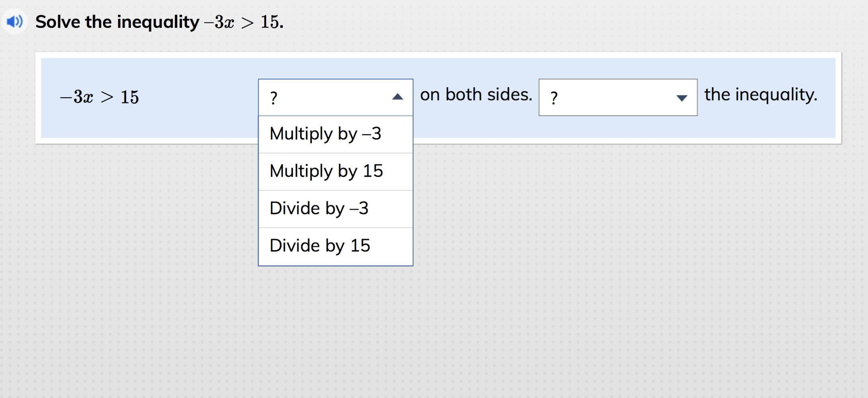The height and width of the screenshot is (398, 868).
Task: Click the "?" placeholder in the open operation dropdown
Action: [274, 98]
